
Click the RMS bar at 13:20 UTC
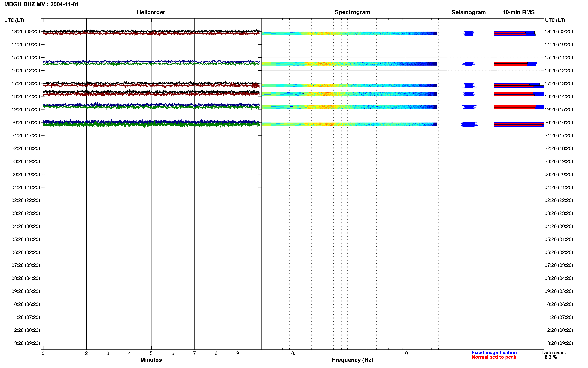pos(515,33)
